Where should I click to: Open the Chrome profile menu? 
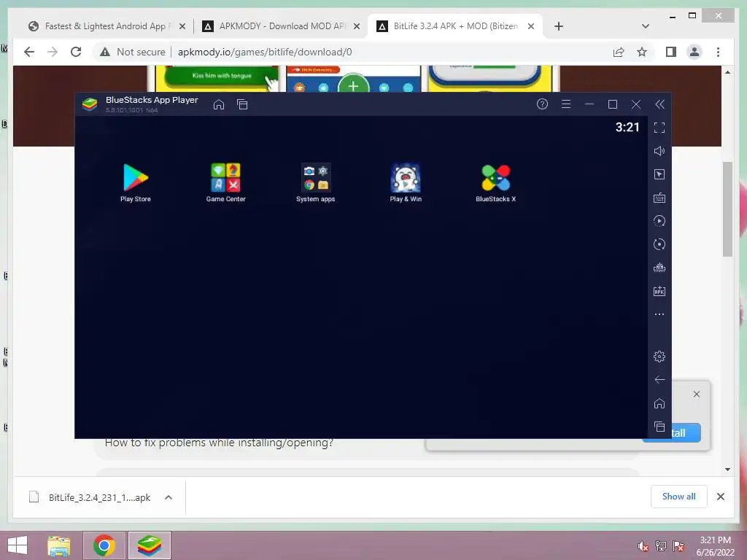[694, 52]
